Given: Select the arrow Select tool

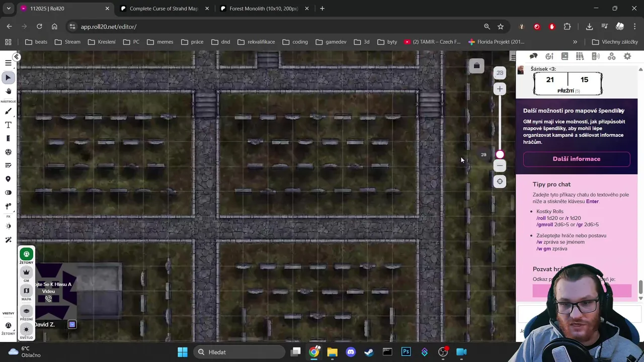Looking at the screenshot, I should (8, 77).
